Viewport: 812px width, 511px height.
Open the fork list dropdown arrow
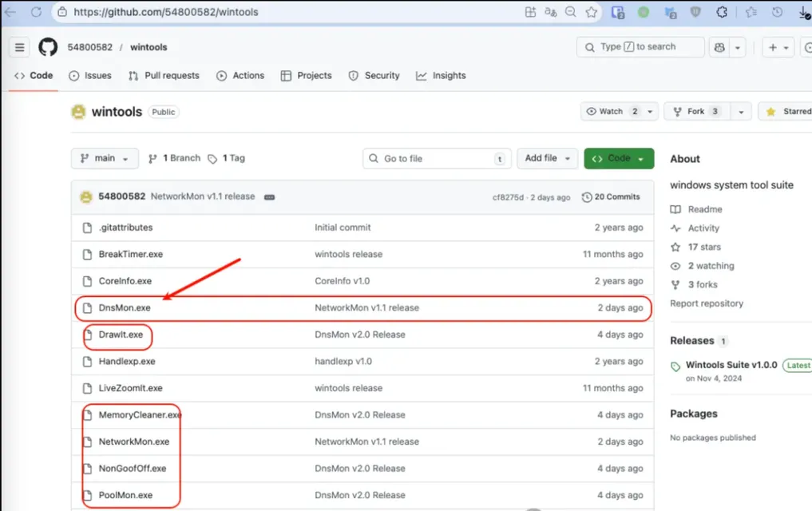[741, 112]
